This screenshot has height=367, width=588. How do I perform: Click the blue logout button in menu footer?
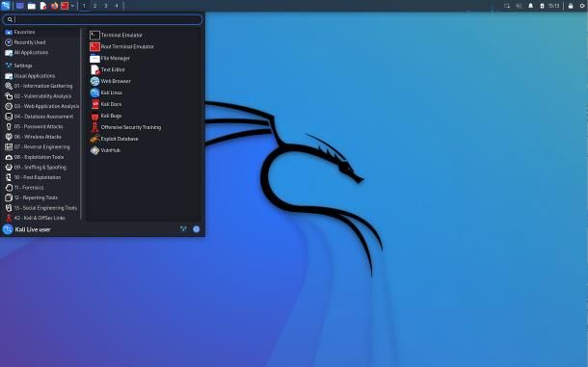pos(196,229)
